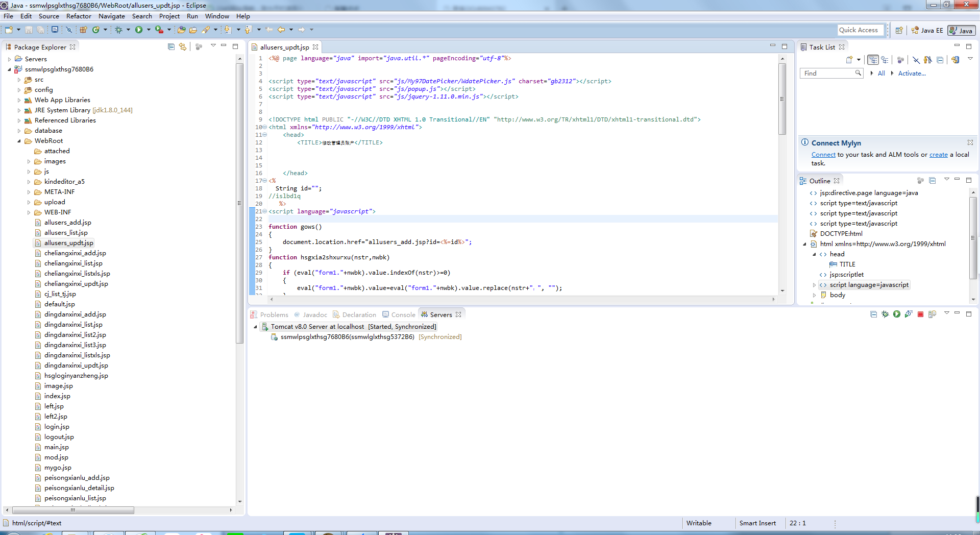The image size is (980, 535).
Task: Open the Debug button dropdown arrow
Action: [x=128, y=30]
